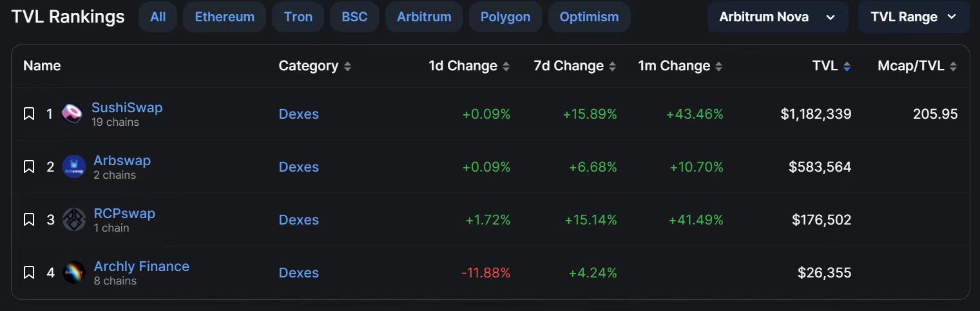Click the Arbswap protocol logo icon
980x311 pixels.
coord(73,167)
